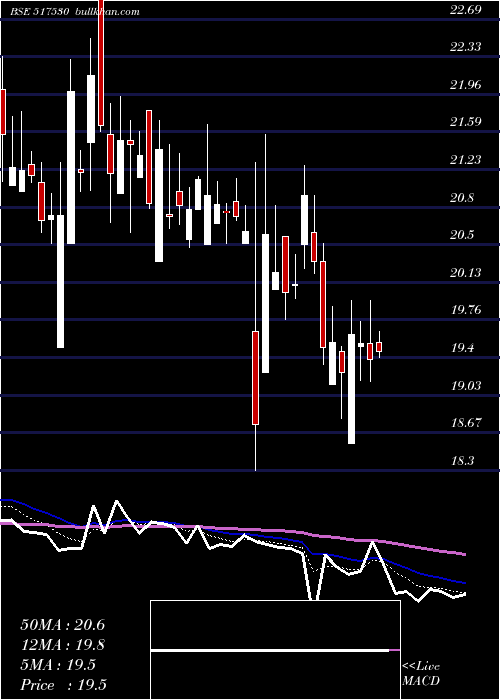Click the 18.3 price axis label

tap(462, 461)
